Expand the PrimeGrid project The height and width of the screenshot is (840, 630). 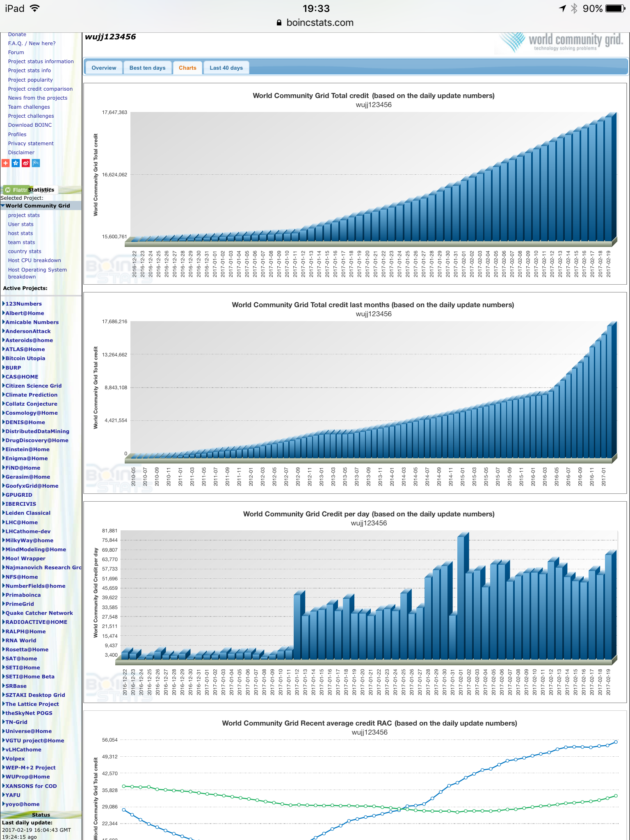click(x=3, y=604)
